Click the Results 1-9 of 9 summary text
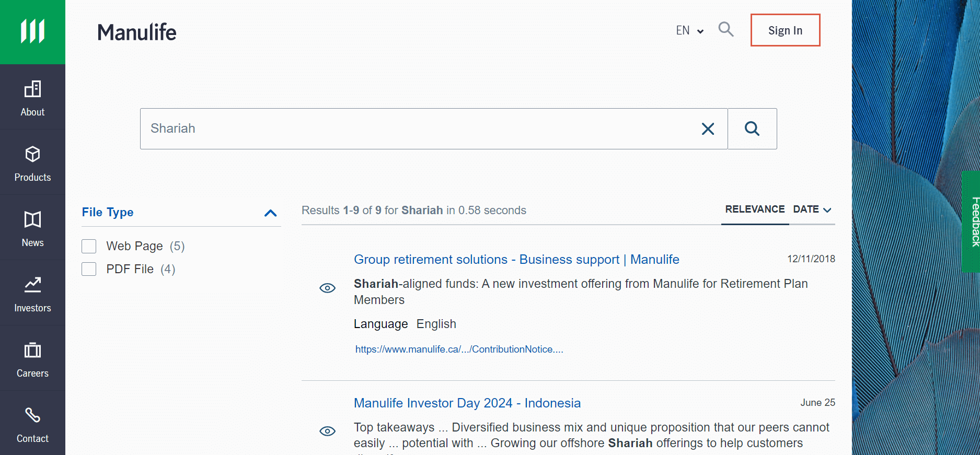The width and height of the screenshot is (980, 455). click(x=414, y=210)
